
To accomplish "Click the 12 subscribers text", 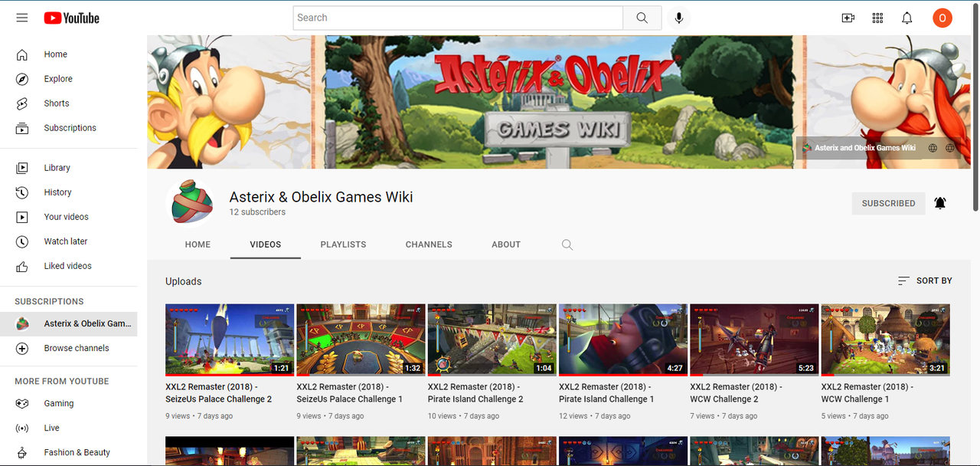I will (x=257, y=212).
